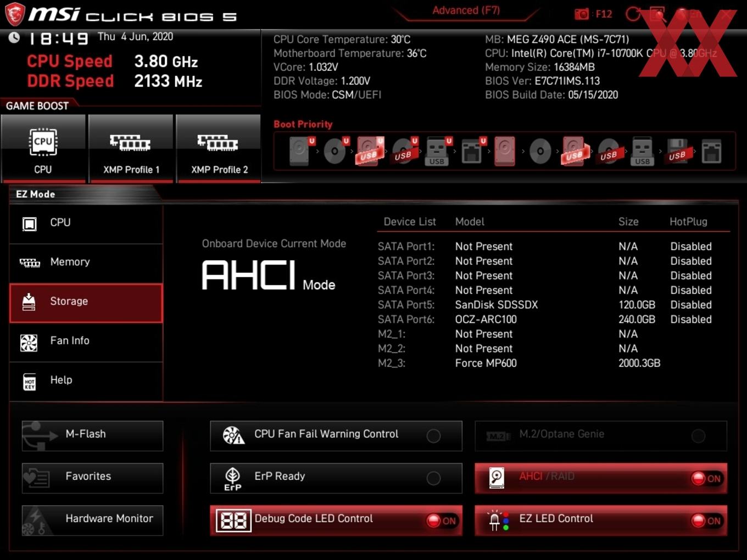
Task: Click the Fan Info fan icon
Action: [x=29, y=343]
